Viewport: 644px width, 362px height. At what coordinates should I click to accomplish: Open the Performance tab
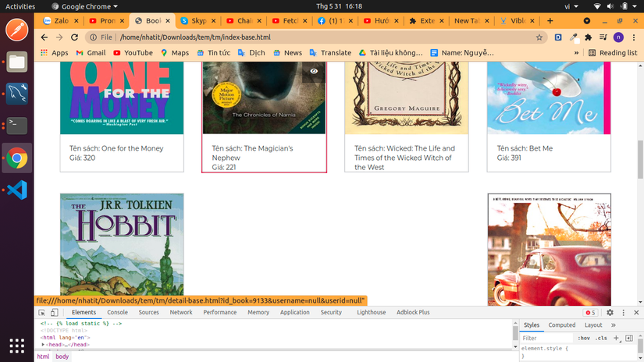tap(219, 312)
